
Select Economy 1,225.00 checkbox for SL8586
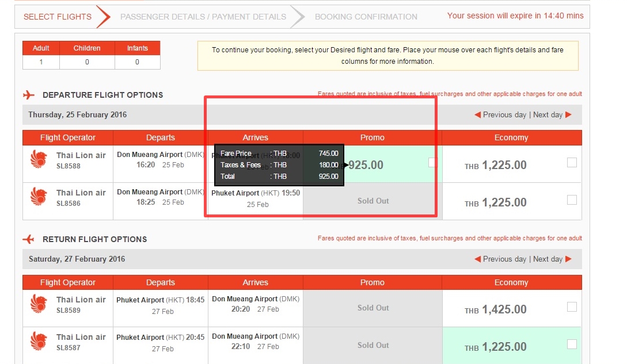click(572, 200)
